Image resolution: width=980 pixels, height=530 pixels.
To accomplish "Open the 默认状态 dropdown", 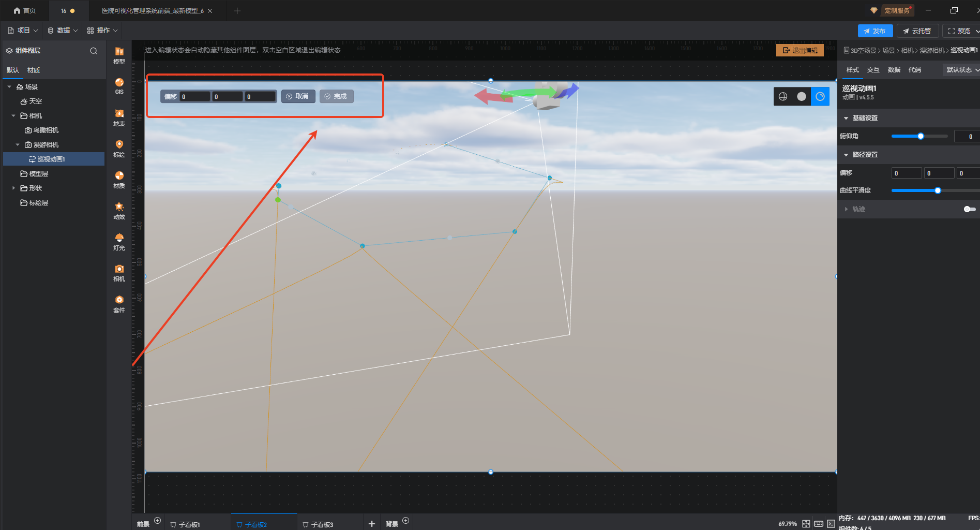I will coord(962,70).
